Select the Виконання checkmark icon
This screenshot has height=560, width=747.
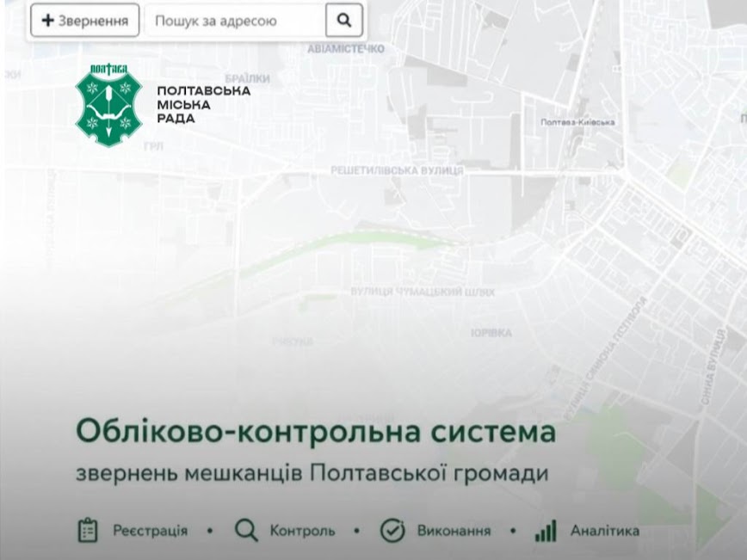392,530
